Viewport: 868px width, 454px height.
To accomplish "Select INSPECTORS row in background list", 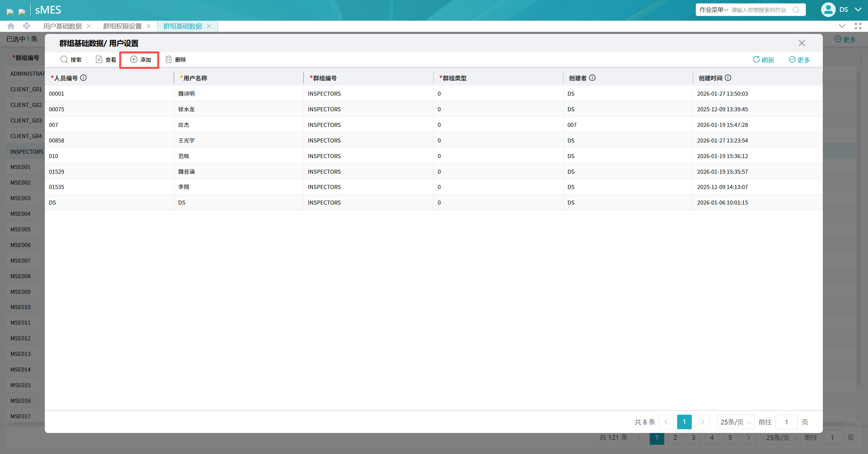I will (x=26, y=151).
